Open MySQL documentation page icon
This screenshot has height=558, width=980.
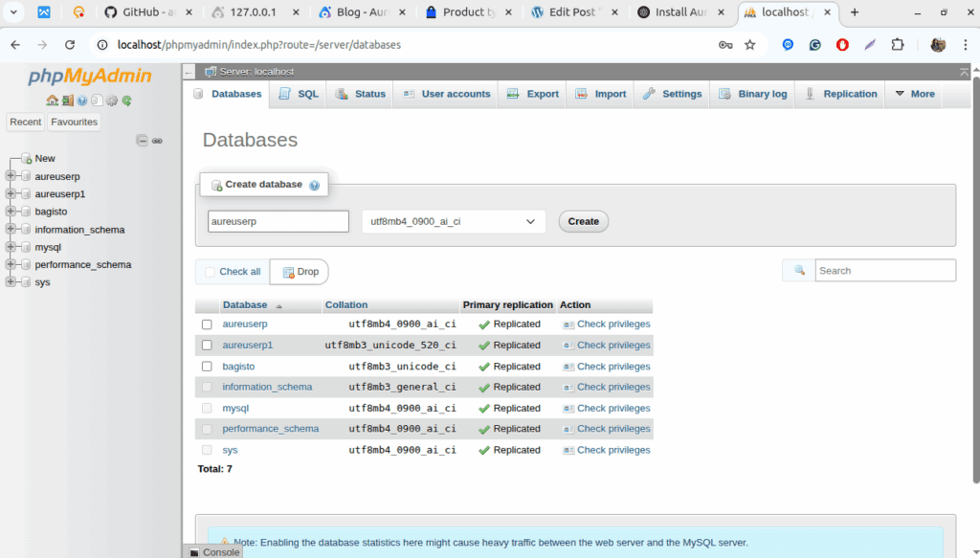tap(97, 100)
